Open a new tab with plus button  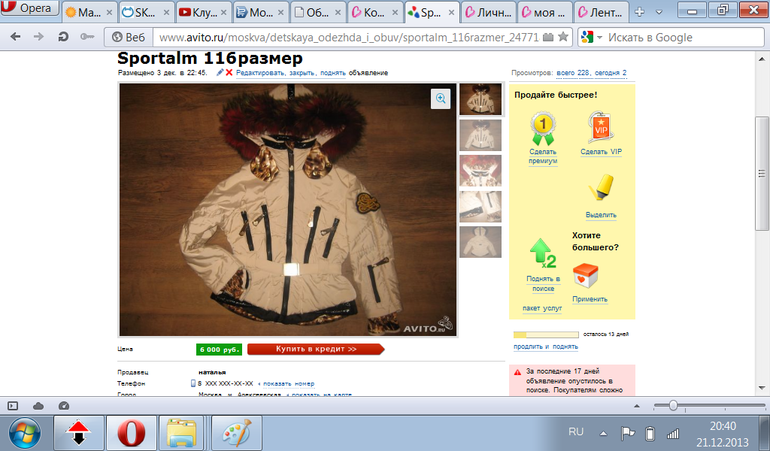point(639,12)
